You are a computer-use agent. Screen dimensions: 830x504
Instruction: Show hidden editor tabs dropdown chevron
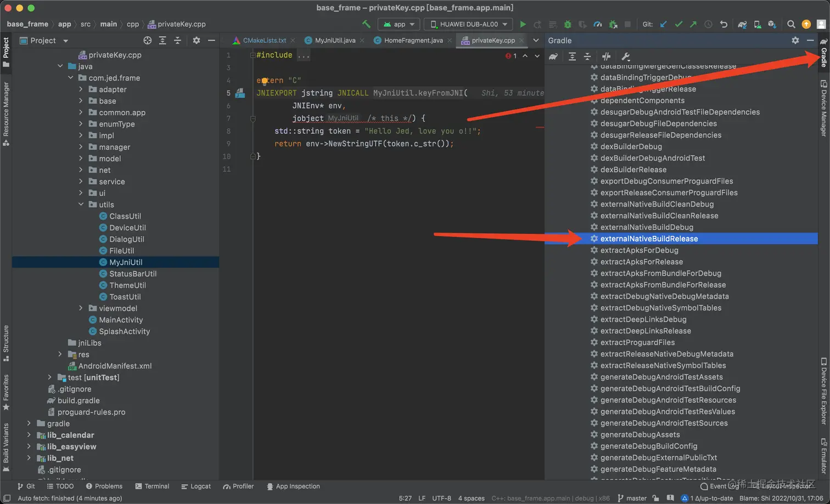536,41
